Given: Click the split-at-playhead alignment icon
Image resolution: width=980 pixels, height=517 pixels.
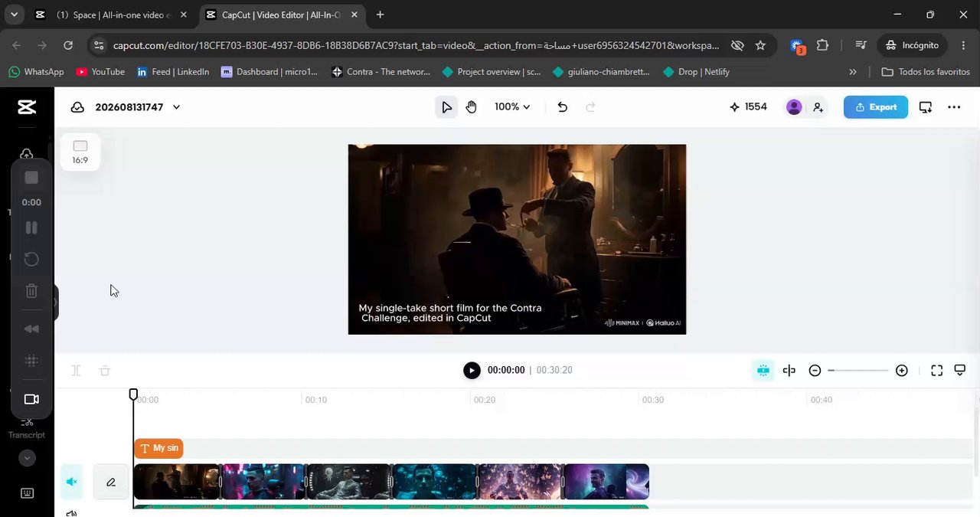Looking at the screenshot, I should coord(789,371).
